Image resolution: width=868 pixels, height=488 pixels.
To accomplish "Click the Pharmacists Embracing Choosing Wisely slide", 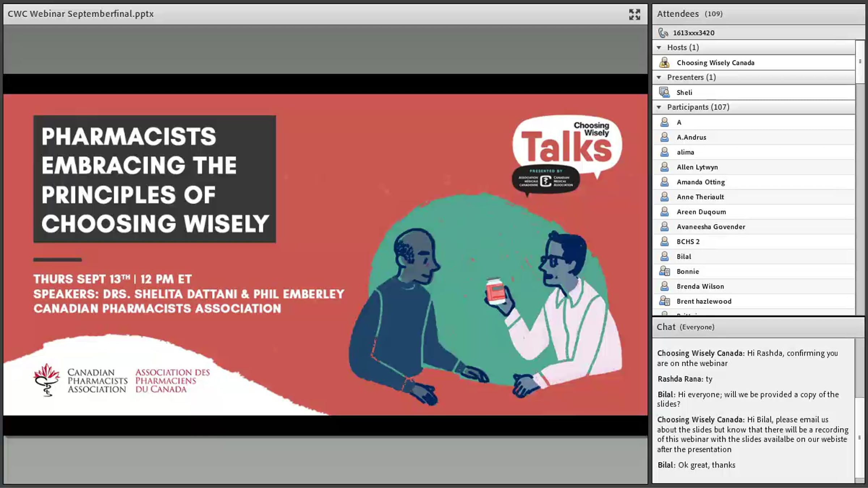I will [x=325, y=255].
